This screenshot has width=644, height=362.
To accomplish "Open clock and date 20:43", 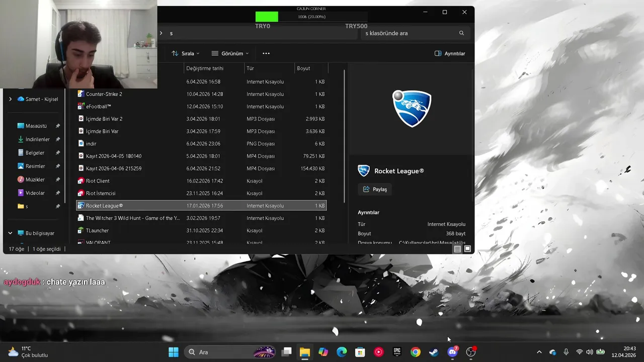I will pos(624,352).
